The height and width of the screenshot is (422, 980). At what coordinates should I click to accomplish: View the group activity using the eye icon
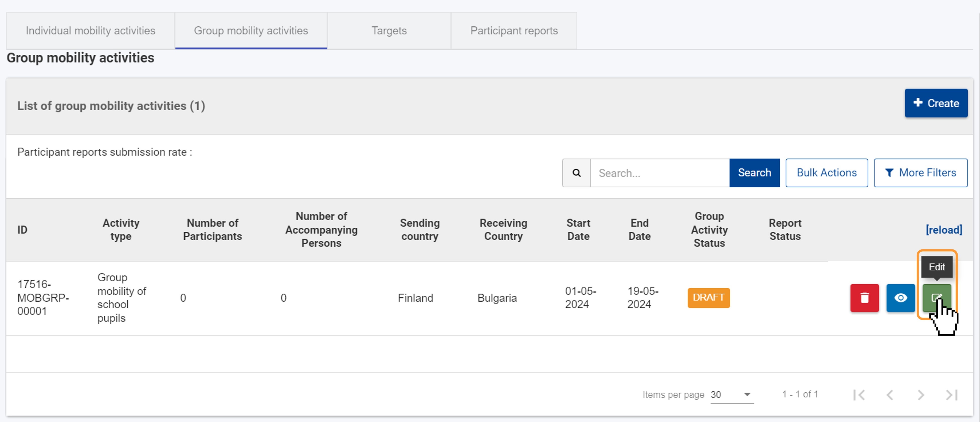coord(900,298)
